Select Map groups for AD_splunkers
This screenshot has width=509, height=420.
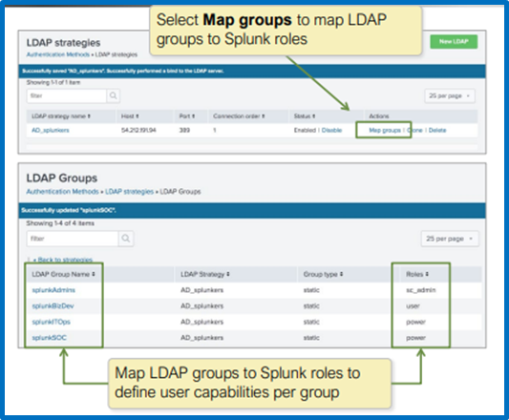pyautogui.click(x=385, y=130)
